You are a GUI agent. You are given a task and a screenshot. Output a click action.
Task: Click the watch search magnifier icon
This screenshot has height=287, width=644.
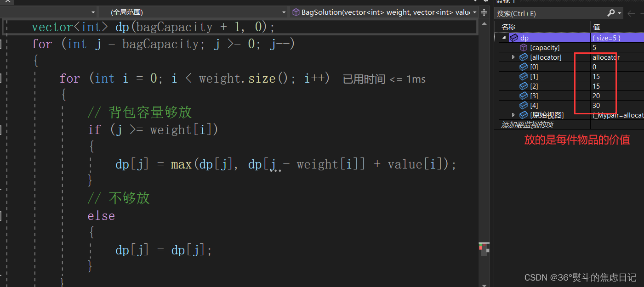coord(611,13)
